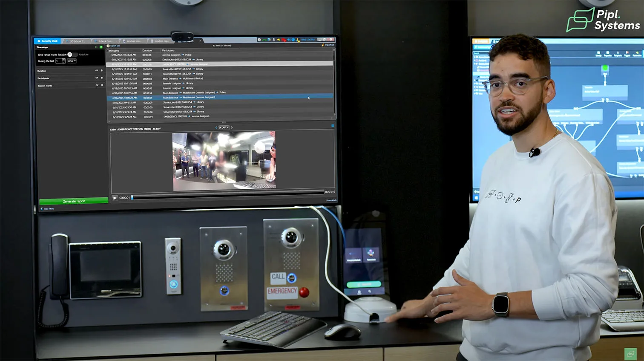644x361 pixels.
Task: Select the 10:10:29 AM call row
Action: pyautogui.click(x=219, y=88)
